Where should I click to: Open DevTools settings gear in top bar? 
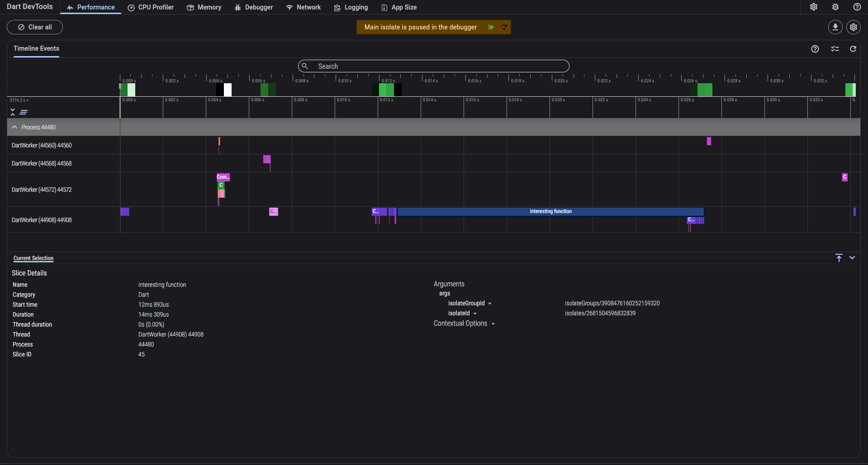click(814, 7)
